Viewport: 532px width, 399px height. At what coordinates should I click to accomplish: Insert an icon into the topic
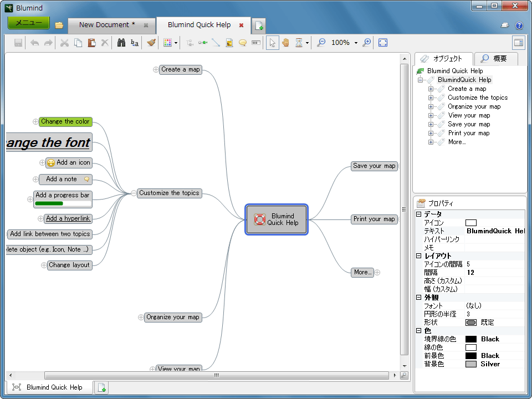[229, 43]
